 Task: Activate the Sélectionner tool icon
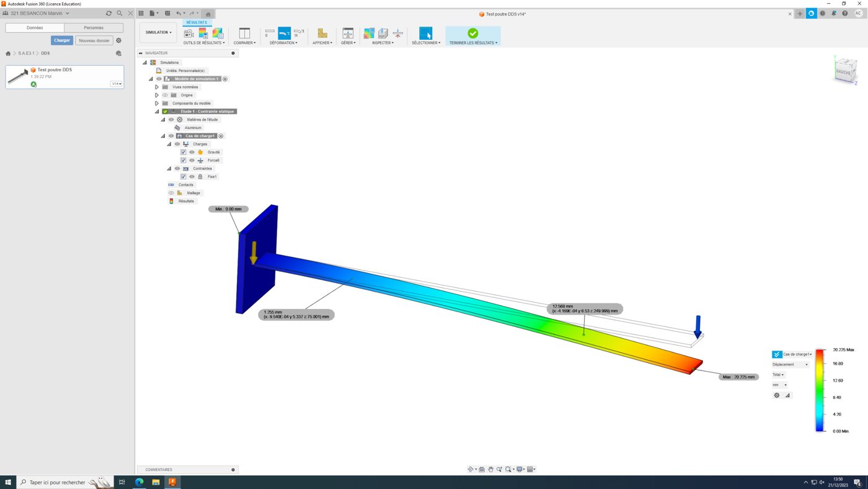425,33
